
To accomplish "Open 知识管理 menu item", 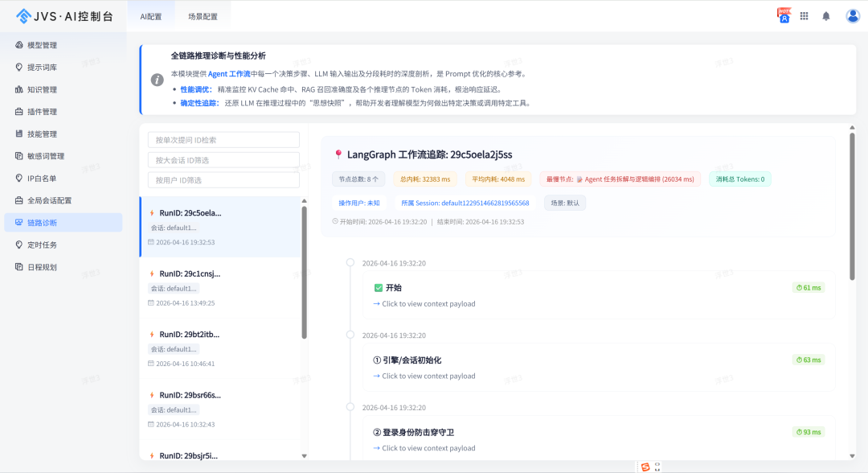I will tap(63, 89).
